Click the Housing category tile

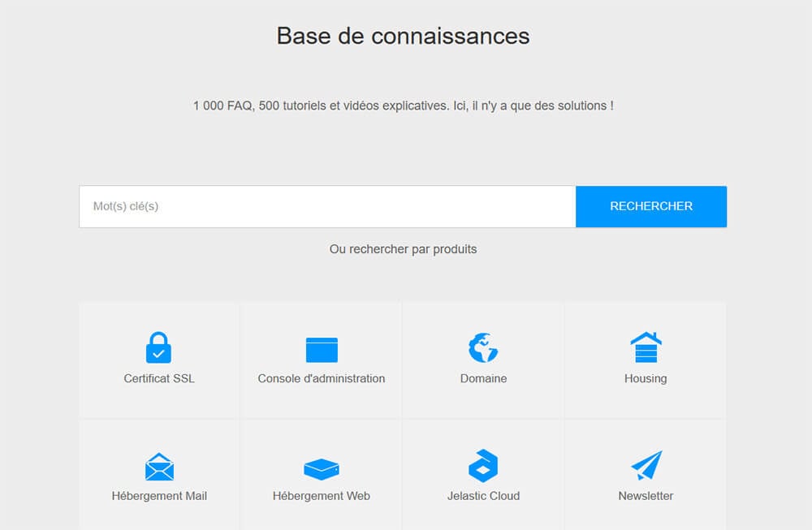point(645,360)
